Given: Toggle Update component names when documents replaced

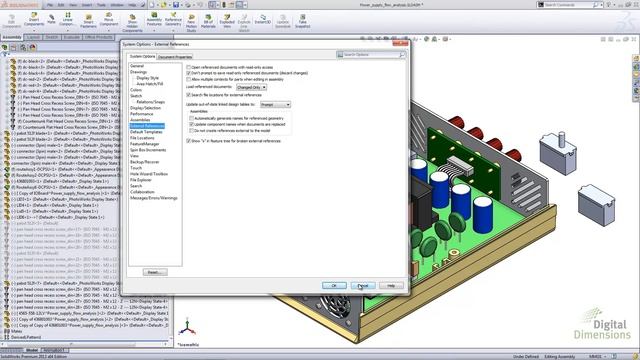Looking at the screenshot, I should click(191, 124).
